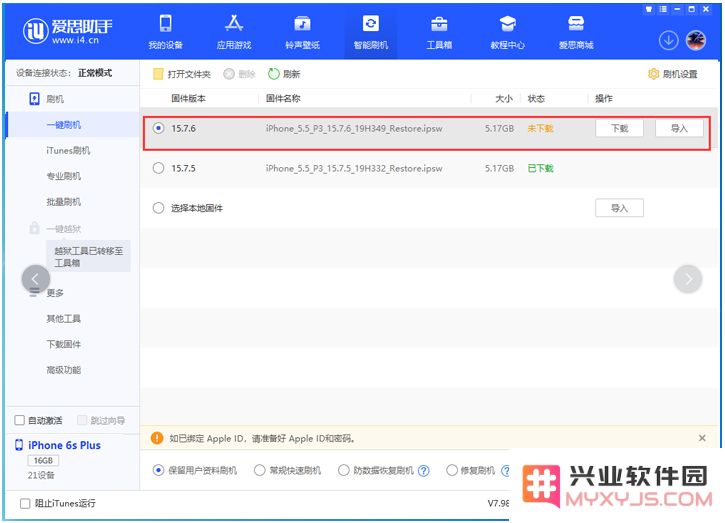Select 批量刷机 in sidebar
Viewport: 725px width, 523px height.
pyautogui.click(x=63, y=202)
